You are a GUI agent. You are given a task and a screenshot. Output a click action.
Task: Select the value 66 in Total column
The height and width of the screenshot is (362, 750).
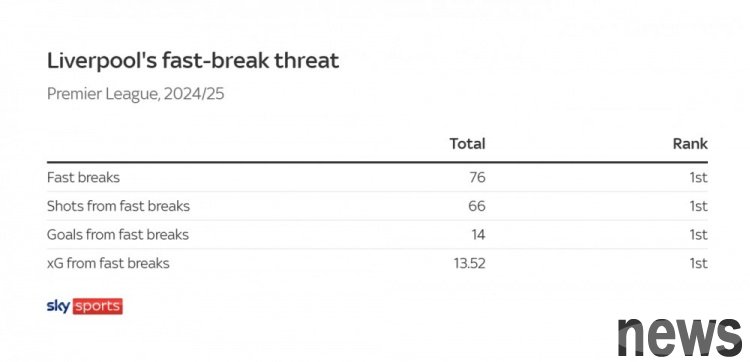[x=477, y=206]
